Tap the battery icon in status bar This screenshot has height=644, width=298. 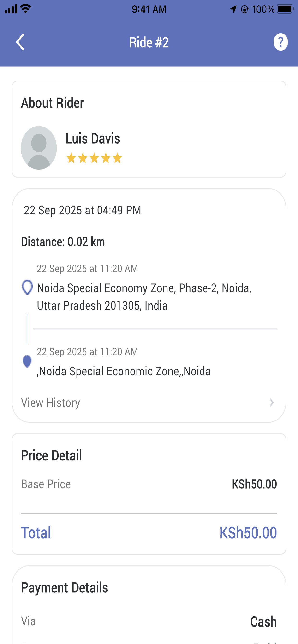coord(285,9)
